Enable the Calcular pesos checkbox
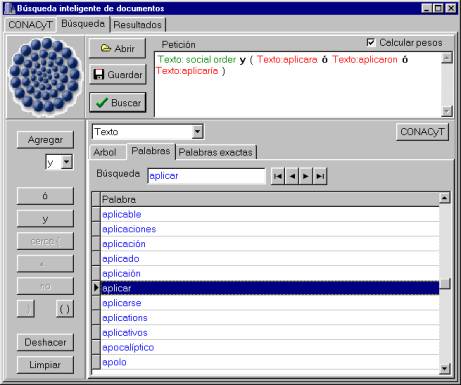Screen dimensions: 461x385 (x=370, y=42)
